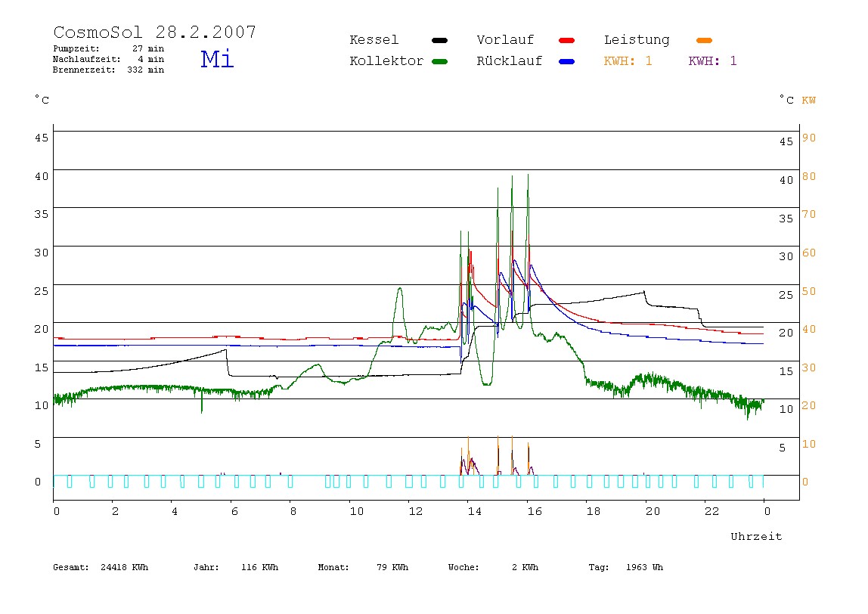This screenshot has height=614, width=868.
Task: Click the green collector peak near 16 o'clock
Action: 528,177
